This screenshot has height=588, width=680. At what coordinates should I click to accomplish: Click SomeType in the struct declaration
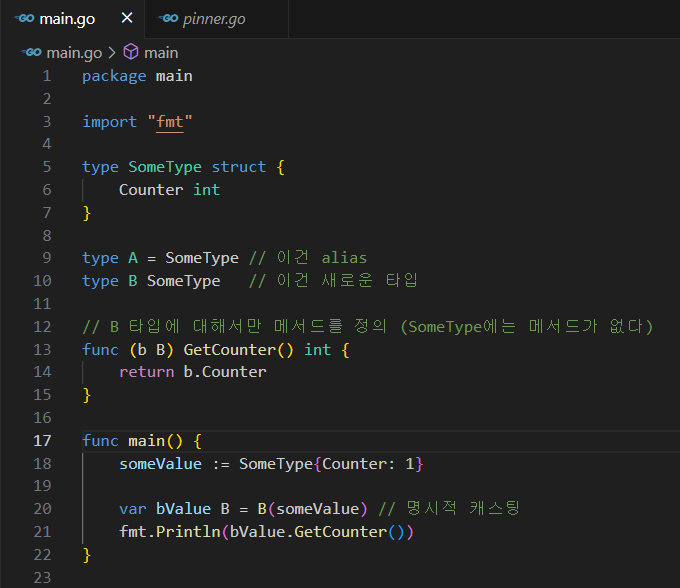click(x=165, y=167)
